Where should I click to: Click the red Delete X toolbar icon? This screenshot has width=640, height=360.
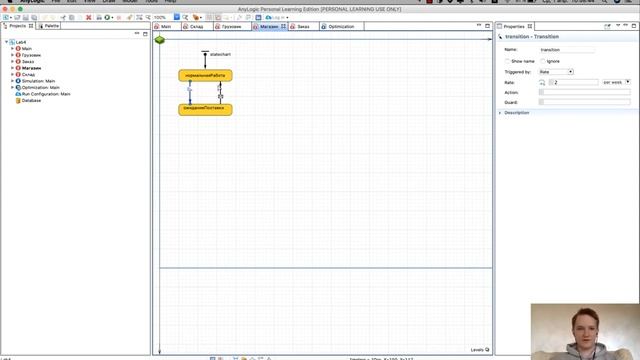(89, 18)
